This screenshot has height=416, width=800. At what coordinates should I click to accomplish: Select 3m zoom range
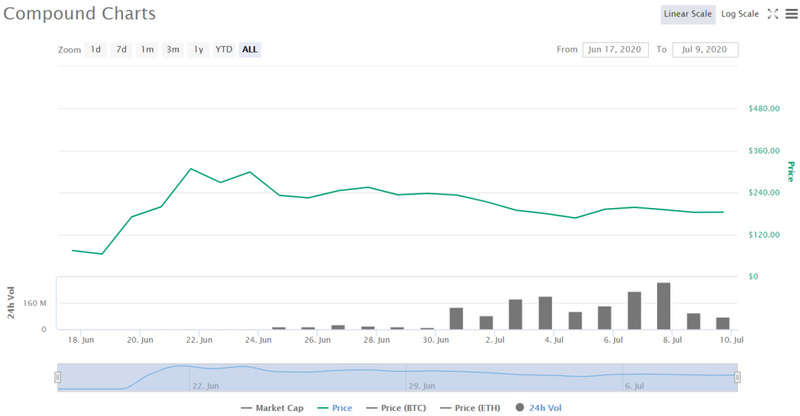pos(173,49)
